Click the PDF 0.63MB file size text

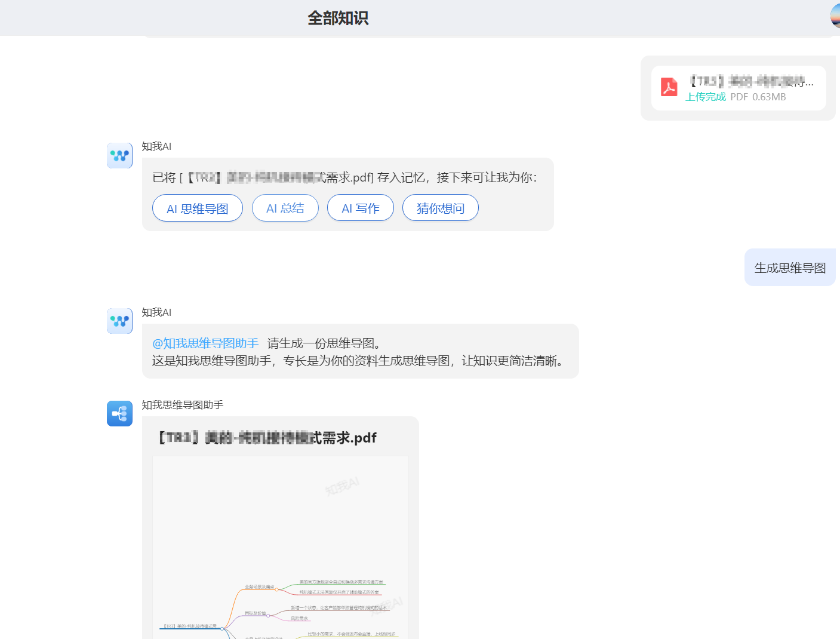pyautogui.click(x=758, y=97)
